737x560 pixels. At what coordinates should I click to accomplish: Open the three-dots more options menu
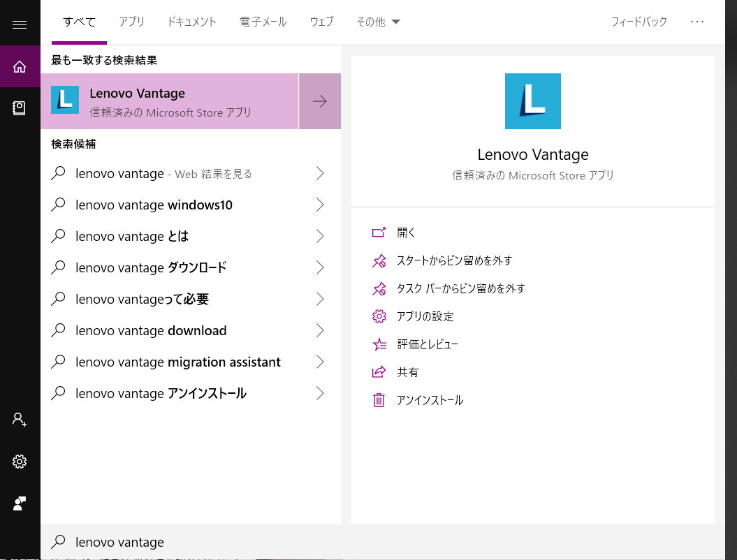697,22
